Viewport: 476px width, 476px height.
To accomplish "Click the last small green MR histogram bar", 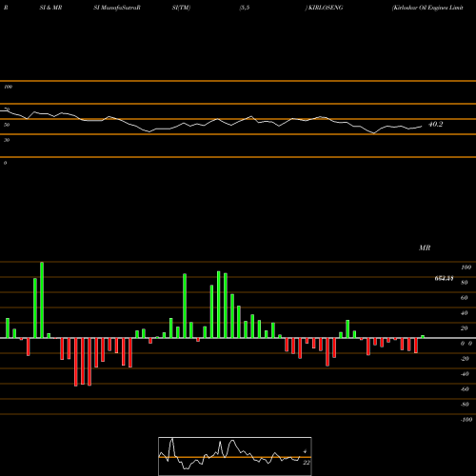I will [423, 337].
